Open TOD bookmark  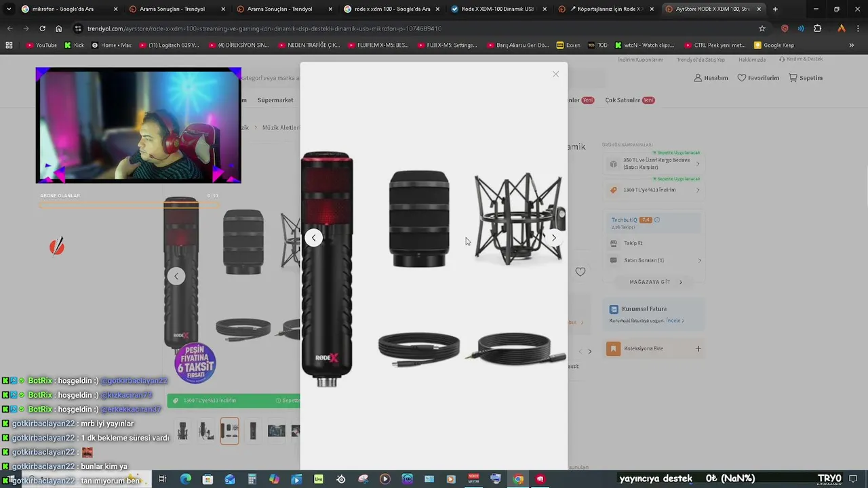click(597, 45)
